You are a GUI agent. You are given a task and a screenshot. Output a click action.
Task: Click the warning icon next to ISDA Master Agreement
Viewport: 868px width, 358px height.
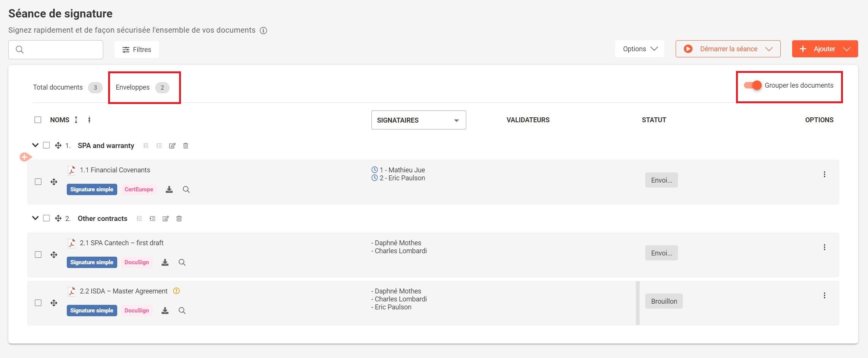click(176, 291)
